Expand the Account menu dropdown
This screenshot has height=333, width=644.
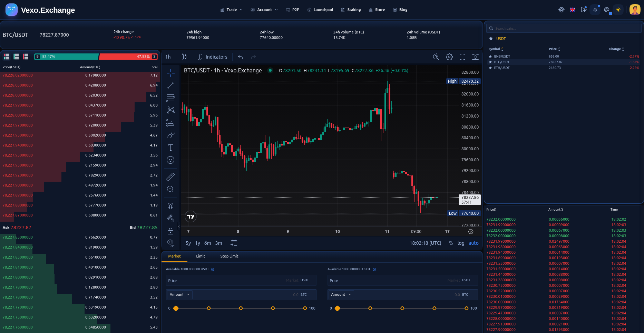[264, 10]
